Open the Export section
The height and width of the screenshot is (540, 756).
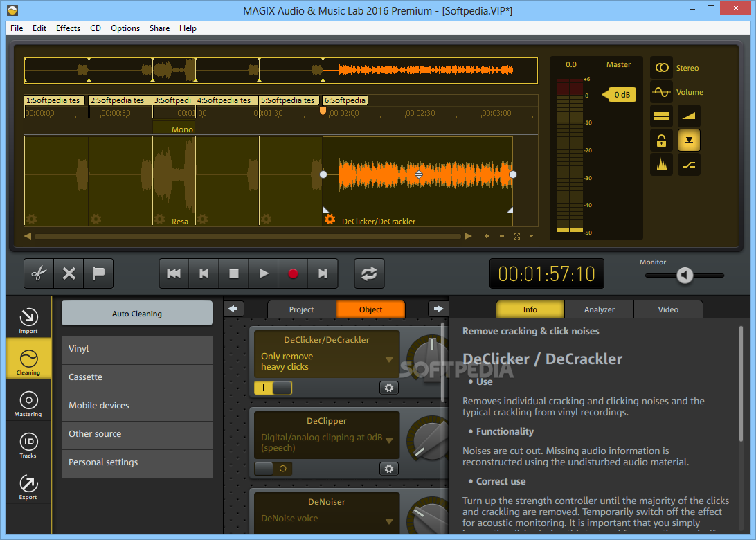tap(28, 487)
